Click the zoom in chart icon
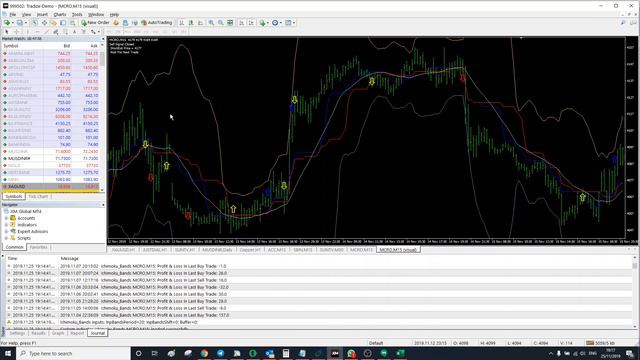The height and width of the screenshot is (360, 640). point(211,23)
